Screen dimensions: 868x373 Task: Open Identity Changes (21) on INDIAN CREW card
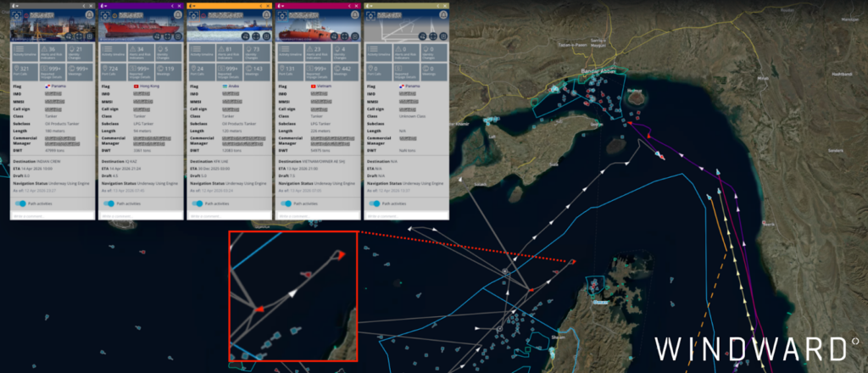point(80,52)
